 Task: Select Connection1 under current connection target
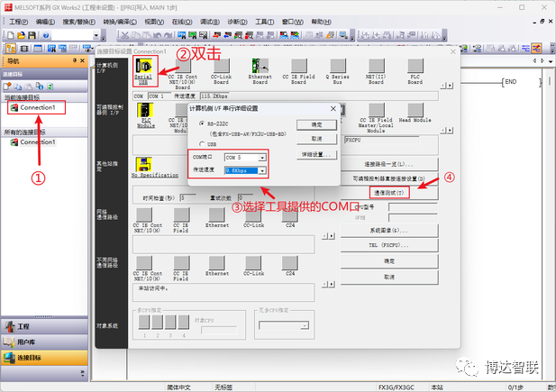38,107
